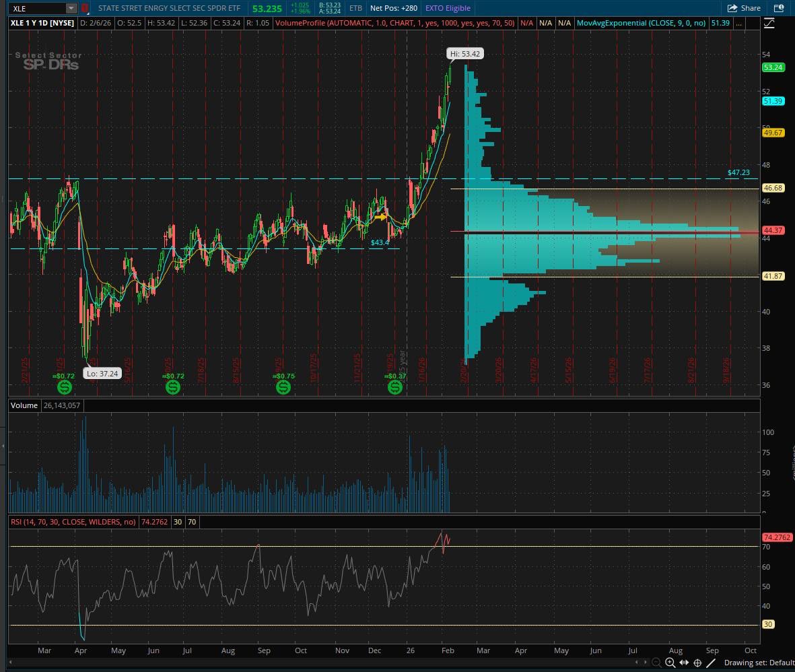Click the 51.39 cyan EMA price tag

(x=773, y=101)
